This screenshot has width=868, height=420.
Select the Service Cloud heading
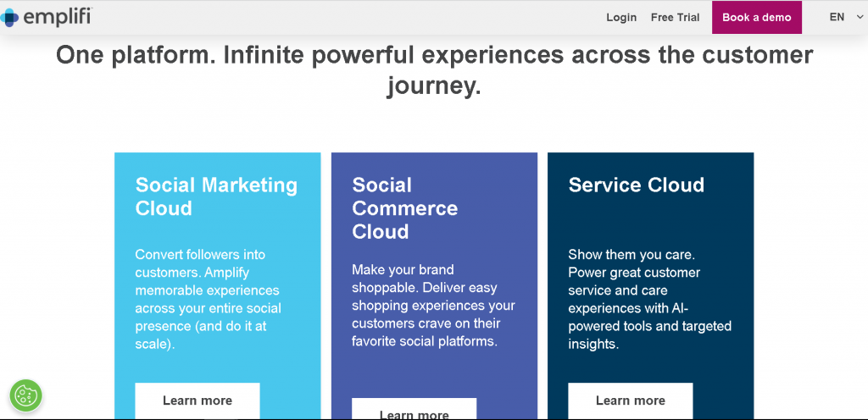(636, 185)
